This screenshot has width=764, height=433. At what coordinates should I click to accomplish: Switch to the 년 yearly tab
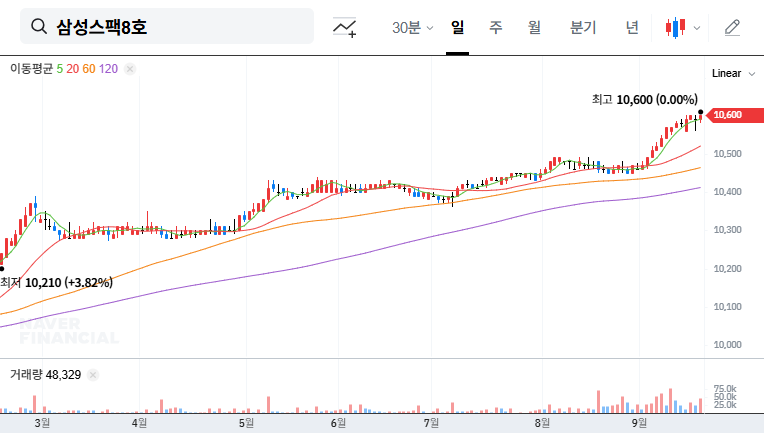click(632, 27)
